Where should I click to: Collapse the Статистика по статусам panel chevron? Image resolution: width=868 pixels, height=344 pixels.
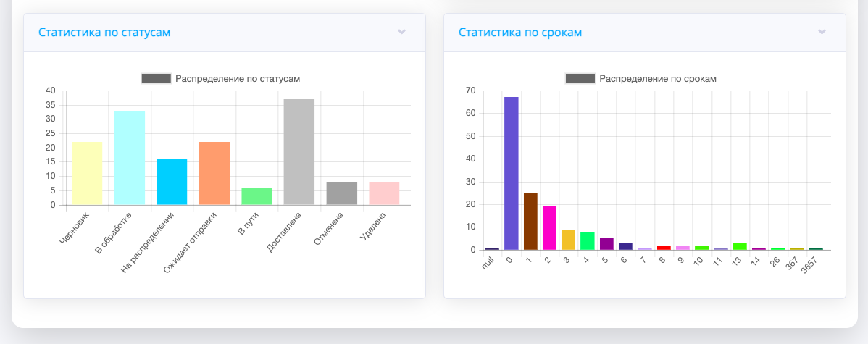point(401,32)
